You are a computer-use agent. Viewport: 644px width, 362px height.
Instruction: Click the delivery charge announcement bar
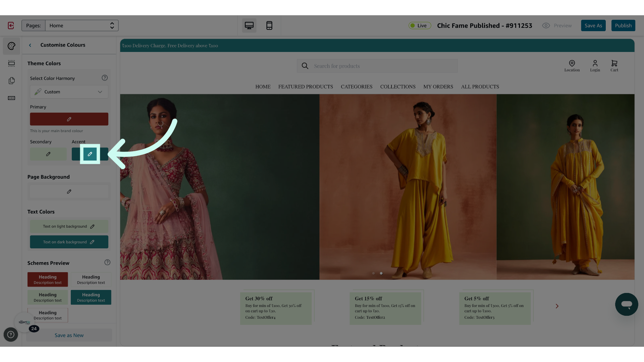tap(377, 46)
